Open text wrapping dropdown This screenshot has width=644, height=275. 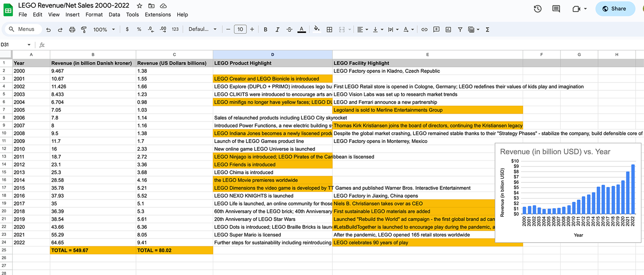tap(393, 29)
